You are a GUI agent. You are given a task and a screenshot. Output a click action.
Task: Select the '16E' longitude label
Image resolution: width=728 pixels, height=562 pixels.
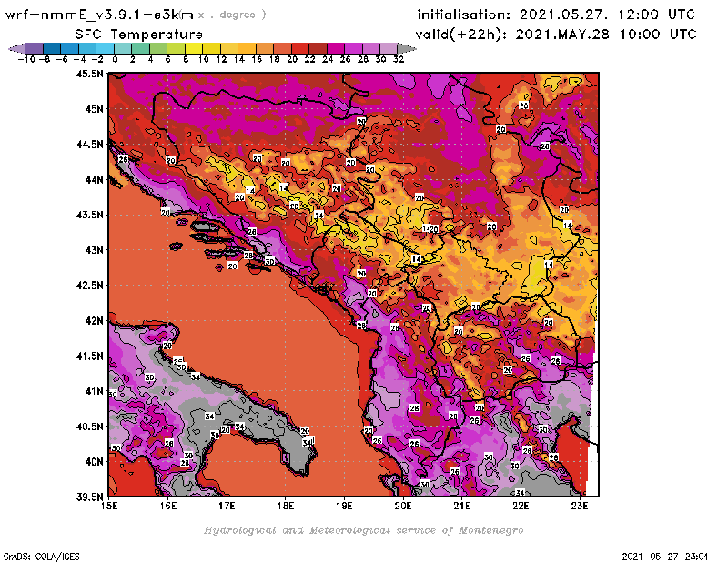(x=168, y=506)
